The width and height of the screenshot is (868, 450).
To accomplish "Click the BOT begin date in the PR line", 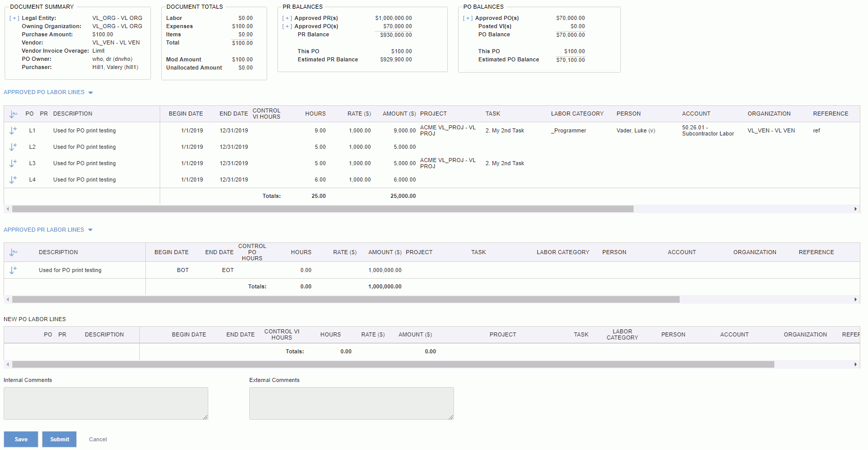I will [183, 270].
